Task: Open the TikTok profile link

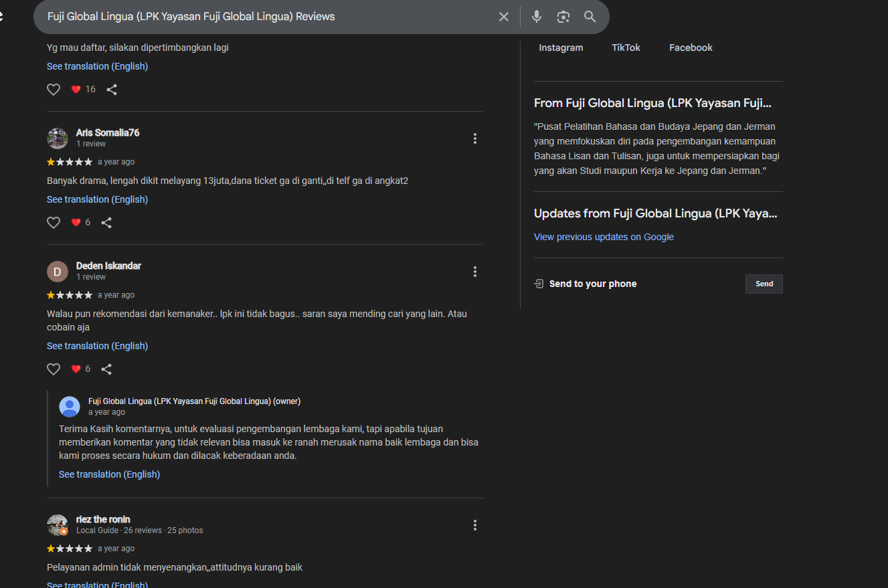Action: point(626,47)
